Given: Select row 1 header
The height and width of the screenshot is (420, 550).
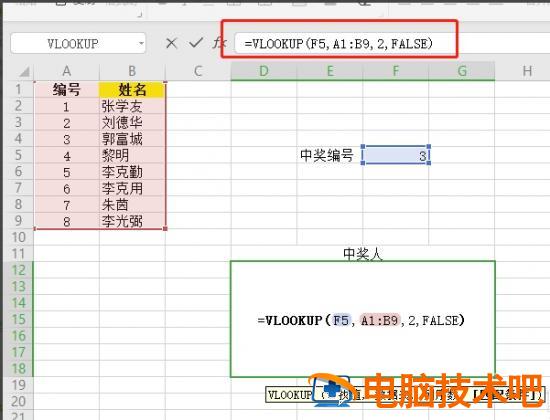Looking at the screenshot, I should pyautogui.click(x=18, y=89).
